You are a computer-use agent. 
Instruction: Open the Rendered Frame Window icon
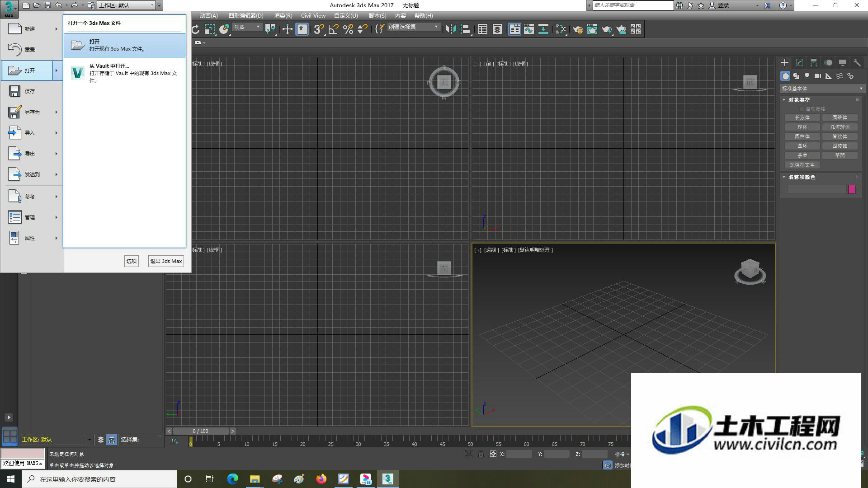coord(592,29)
